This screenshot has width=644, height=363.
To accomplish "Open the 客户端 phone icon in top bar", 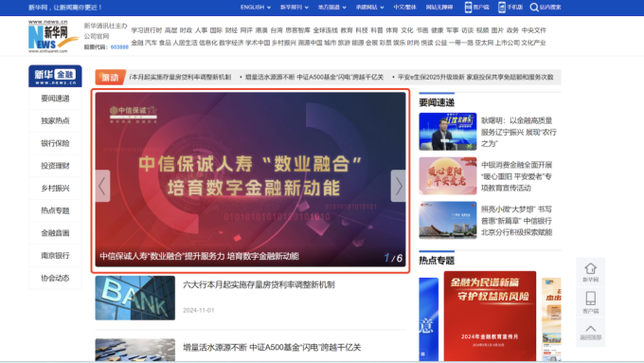I will point(468,7).
